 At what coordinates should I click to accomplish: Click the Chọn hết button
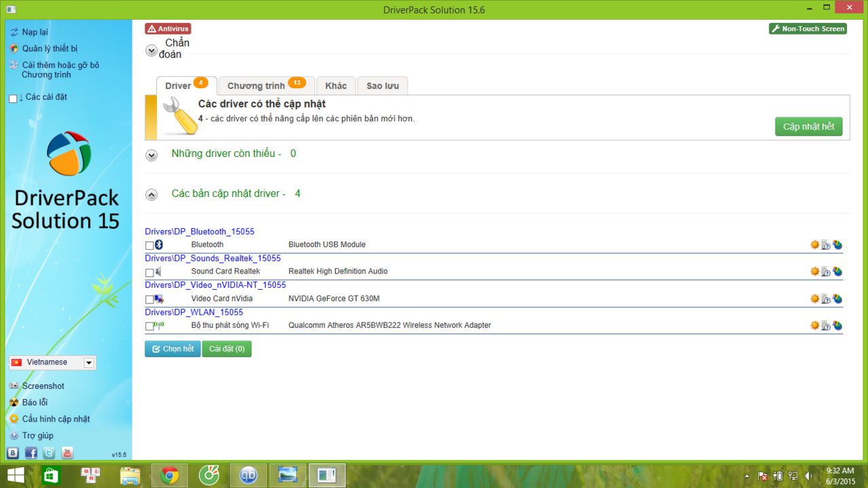(x=173, y=349)
